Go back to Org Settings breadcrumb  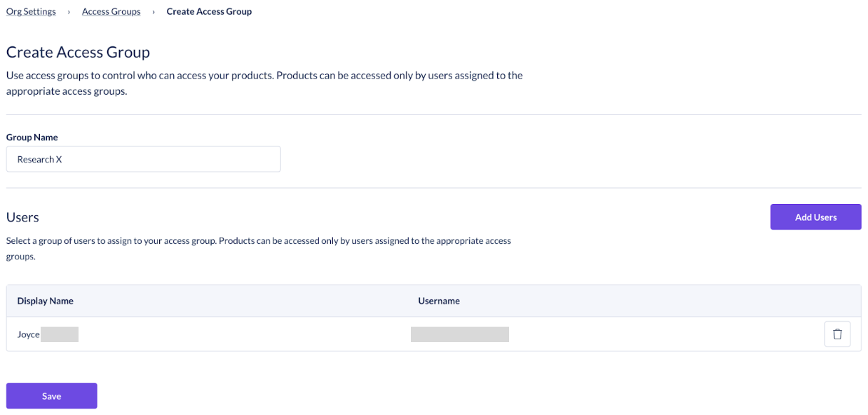click(x=31, y=11)
